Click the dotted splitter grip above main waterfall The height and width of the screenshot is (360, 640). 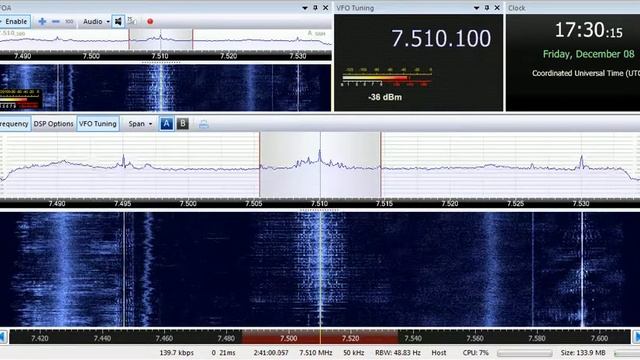pyautogui.click(x=319, y=210)
